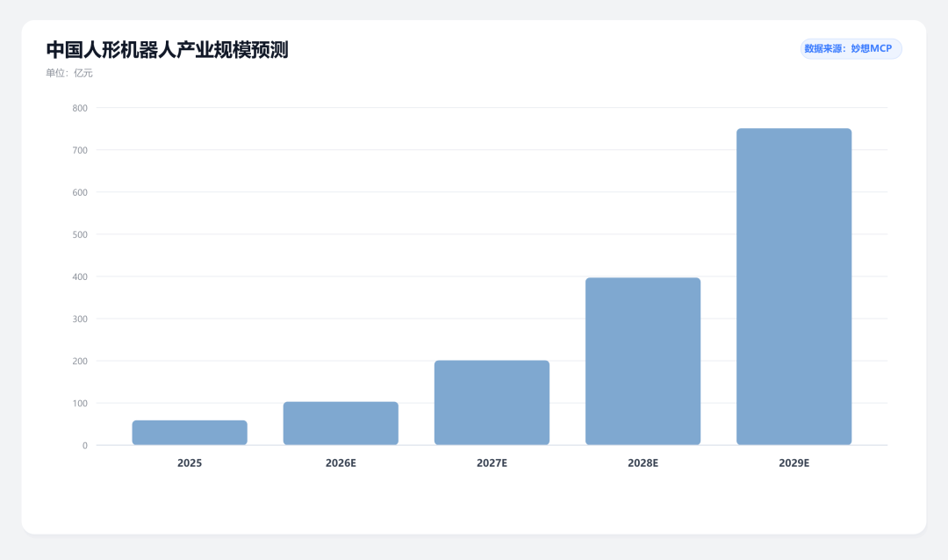Select the 2026E bar in the chart
948x560 pixels.
coord(341,423)
